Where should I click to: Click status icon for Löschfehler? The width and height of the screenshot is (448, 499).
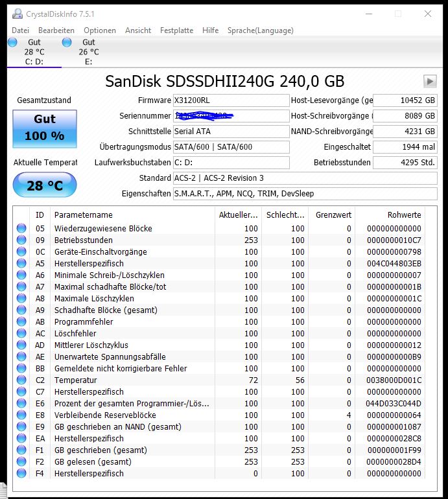coord(21,333)
